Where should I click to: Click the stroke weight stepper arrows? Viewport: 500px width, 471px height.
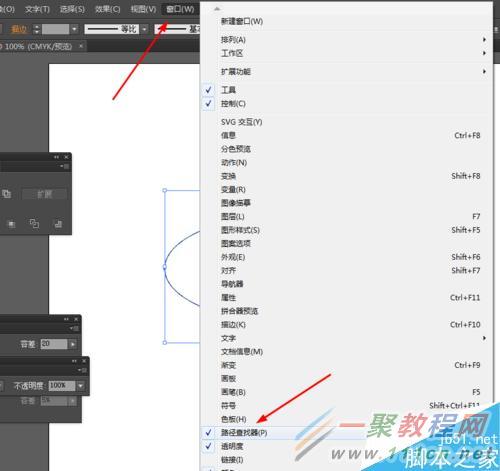(37, 29)
